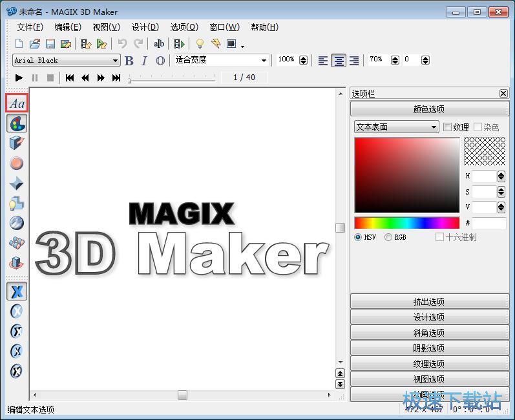515x420 pixels.
Task: Open the 文件(F) menu
Action: pos(30,27)
